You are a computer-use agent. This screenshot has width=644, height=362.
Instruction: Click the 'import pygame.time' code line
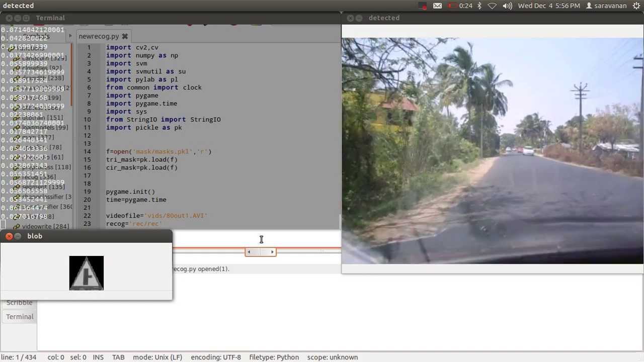(141, 104)
